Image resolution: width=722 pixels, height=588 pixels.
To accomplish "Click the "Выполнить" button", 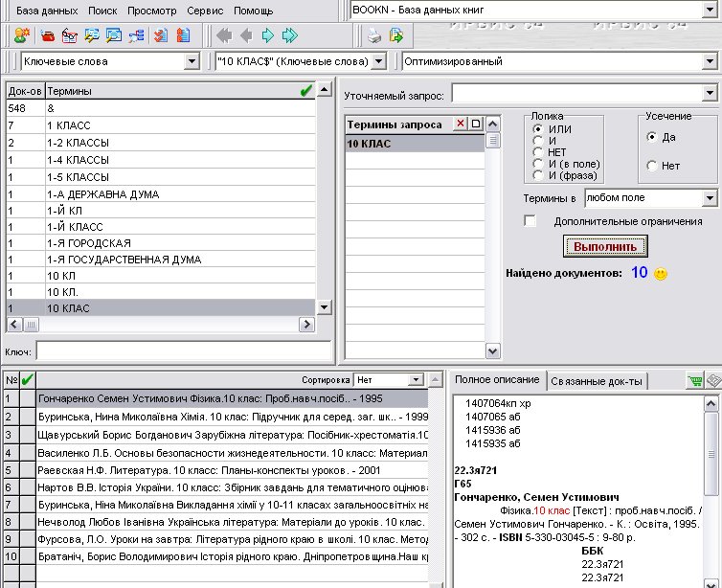I will click(605, 246).
